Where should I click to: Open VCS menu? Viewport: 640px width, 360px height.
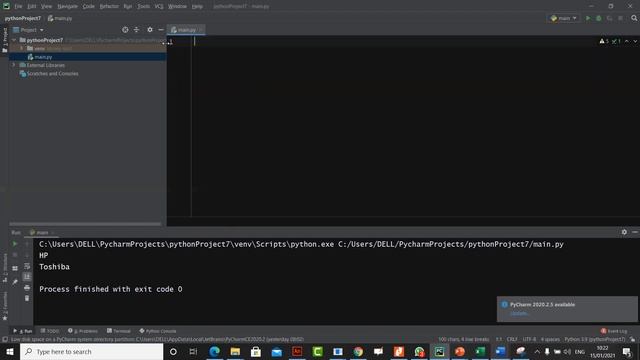point(159,6)
